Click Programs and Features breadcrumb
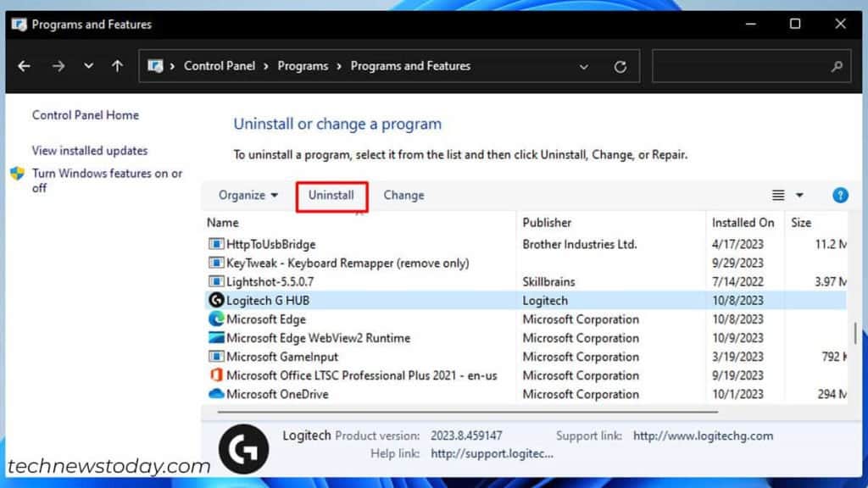This screenshot has width=868, height=488. tap(410, 66)
